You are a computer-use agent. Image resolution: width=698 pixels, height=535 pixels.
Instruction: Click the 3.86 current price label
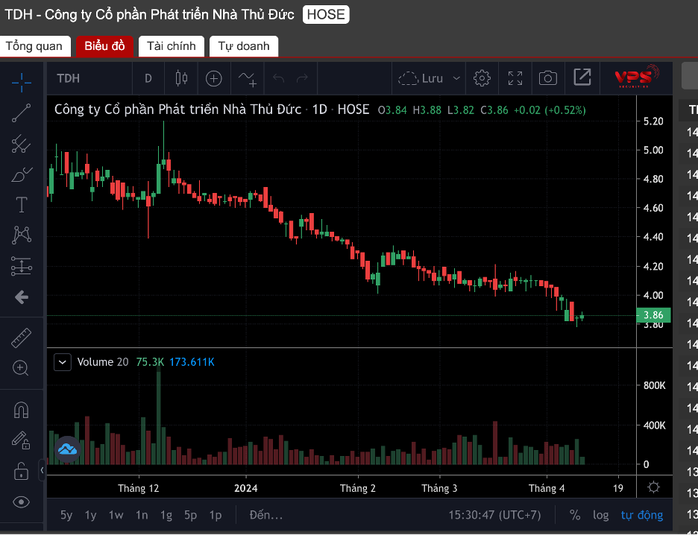pos(653,315)
